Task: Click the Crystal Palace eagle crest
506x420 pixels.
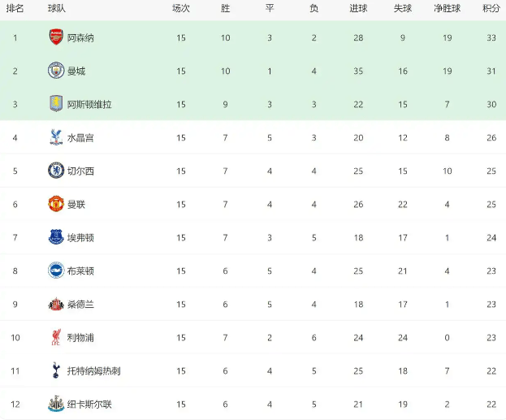Action: point(55,137)
